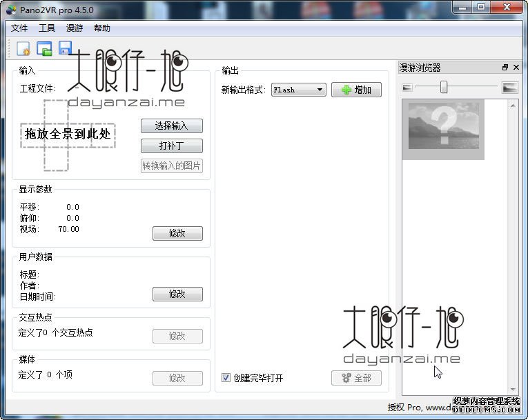The width and height of the screenshot is (528, 420).
Task: Click 修改 in the 显示参数 section
Action: point(177,233)
